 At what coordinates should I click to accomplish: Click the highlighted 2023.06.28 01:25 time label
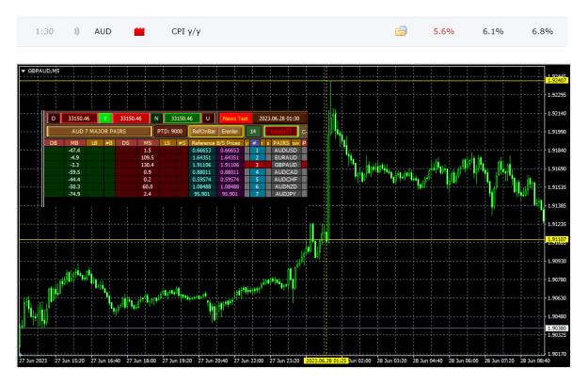click(x=326, y=361)
